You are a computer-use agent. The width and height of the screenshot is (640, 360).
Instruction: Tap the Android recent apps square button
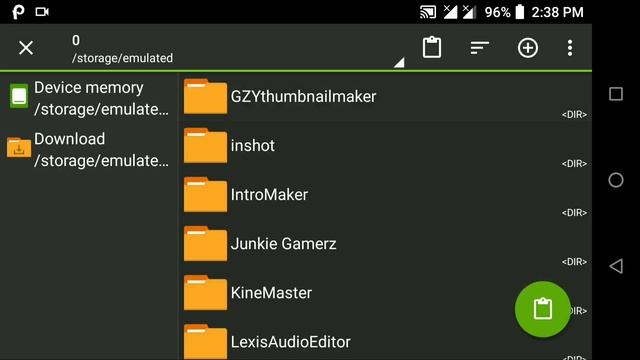616,94
